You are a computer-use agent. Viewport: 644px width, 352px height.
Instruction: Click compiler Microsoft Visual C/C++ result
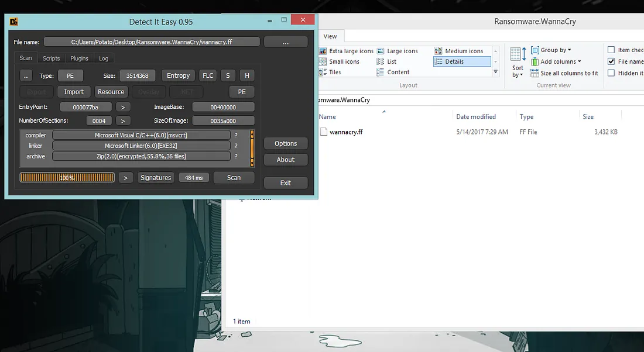pyautogui.click(x=141, y=135)
